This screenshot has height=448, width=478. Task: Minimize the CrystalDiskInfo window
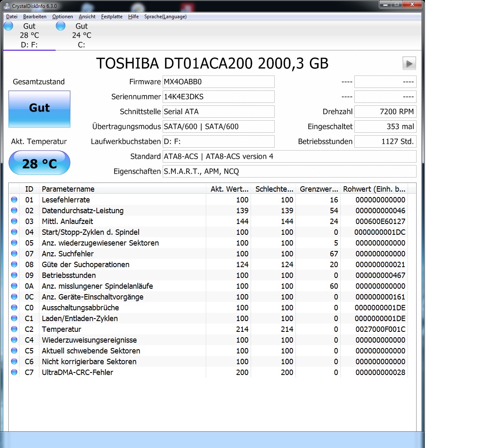tap(385, 5)
